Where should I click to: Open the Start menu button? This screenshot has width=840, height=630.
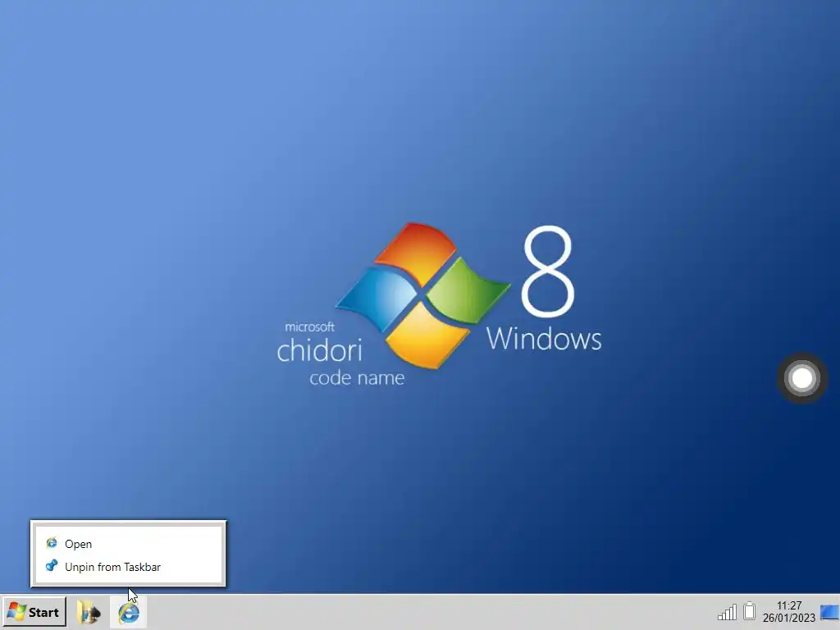[34, 612]
